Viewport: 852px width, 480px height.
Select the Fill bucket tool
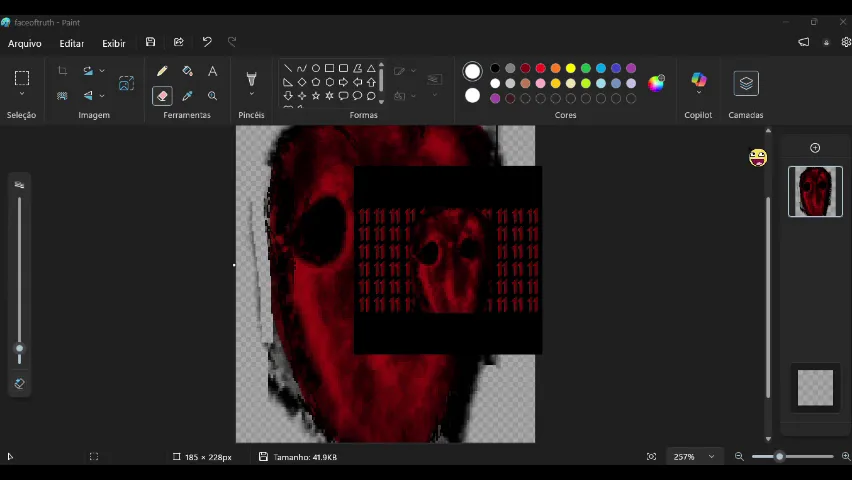tap(187, 71)
